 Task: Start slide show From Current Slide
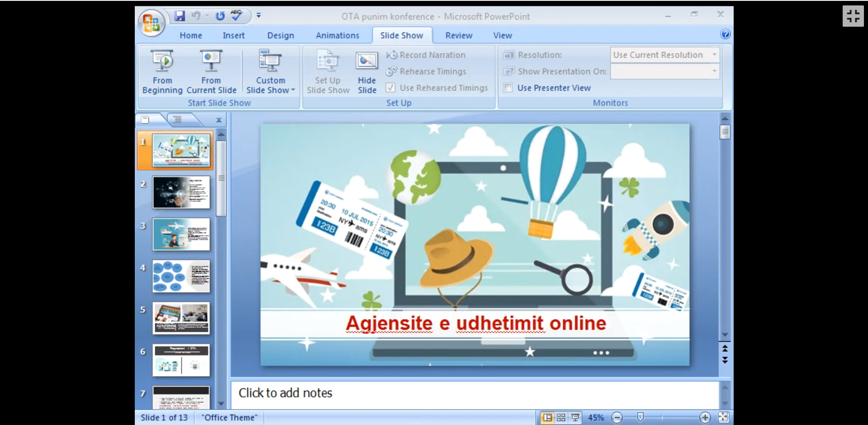point(211,72)
